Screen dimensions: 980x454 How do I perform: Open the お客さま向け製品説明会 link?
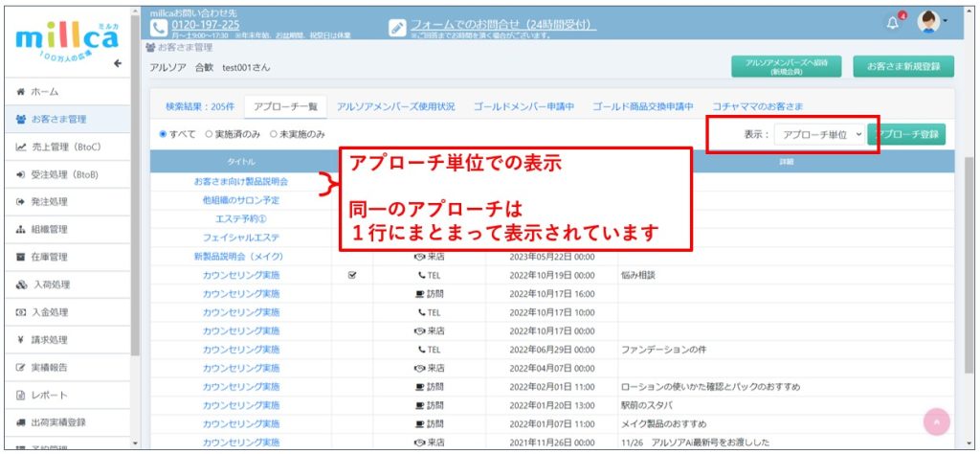pos(240,180)
